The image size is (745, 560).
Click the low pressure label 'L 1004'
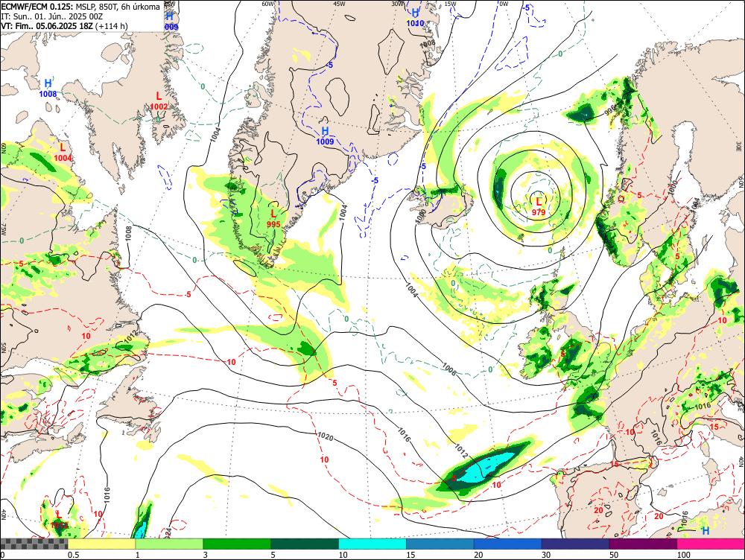click(63, 153)
